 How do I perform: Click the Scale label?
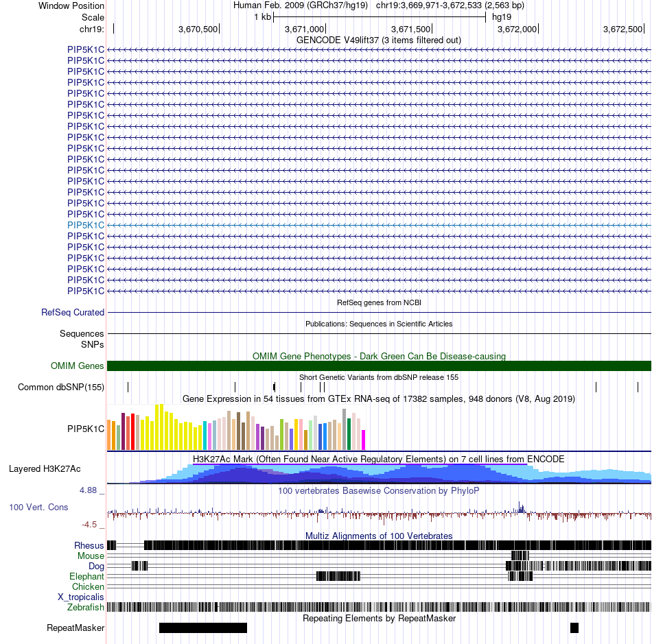[93, 17]
